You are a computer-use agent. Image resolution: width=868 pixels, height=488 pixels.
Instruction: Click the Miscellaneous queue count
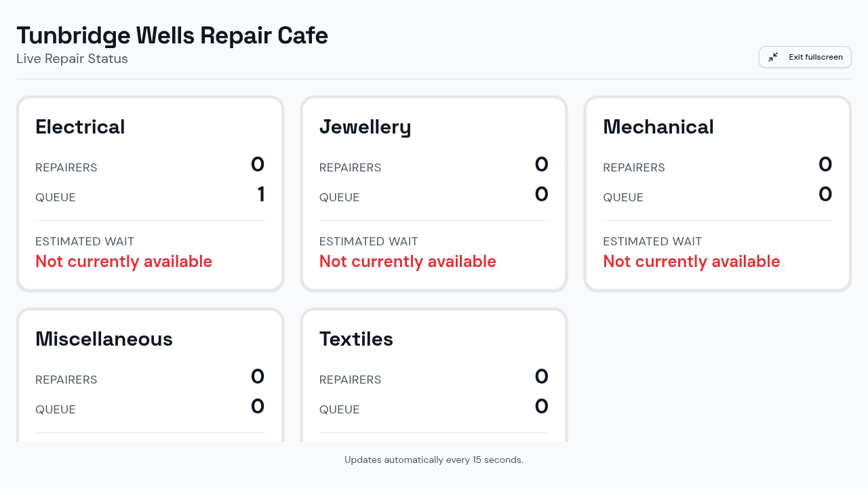pyautogui.click(x=258, y=407)
